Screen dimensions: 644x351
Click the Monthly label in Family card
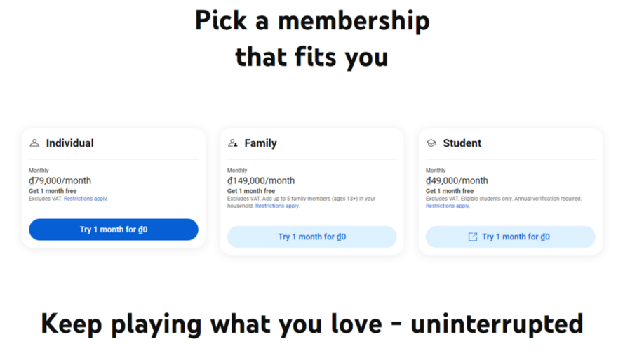click(x=237, y=171)
